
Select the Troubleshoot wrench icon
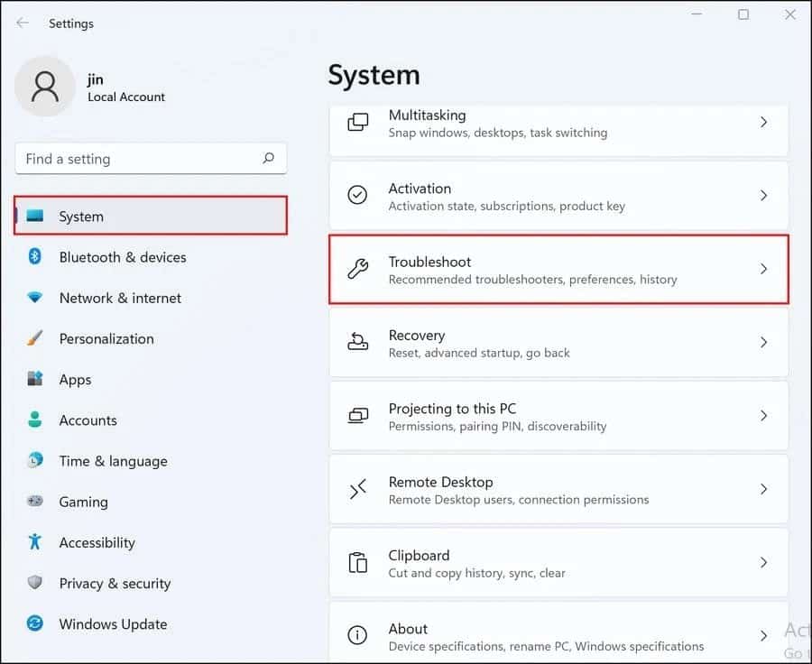click(x=358, y=268)
